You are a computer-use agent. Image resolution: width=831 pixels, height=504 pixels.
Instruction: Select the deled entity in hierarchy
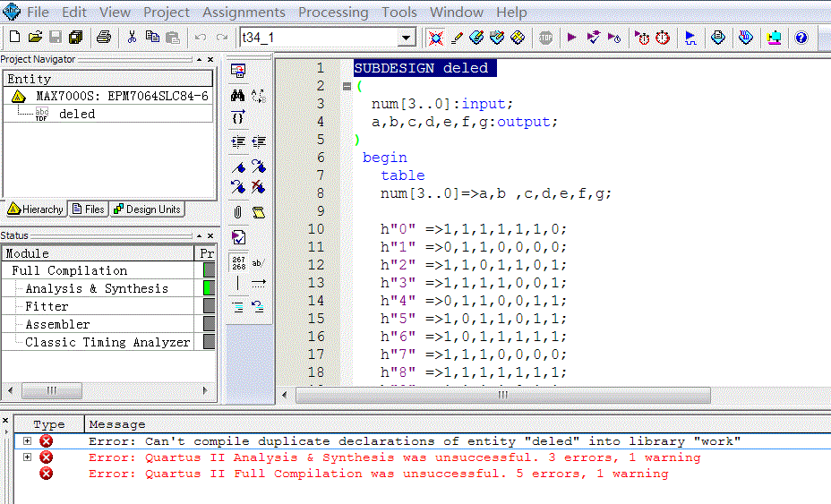tap(76, 114)
